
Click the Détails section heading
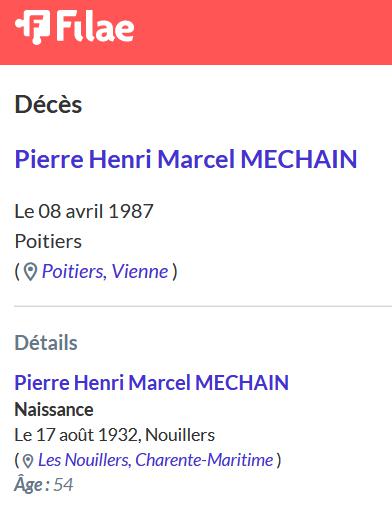[x=46, y=342]
